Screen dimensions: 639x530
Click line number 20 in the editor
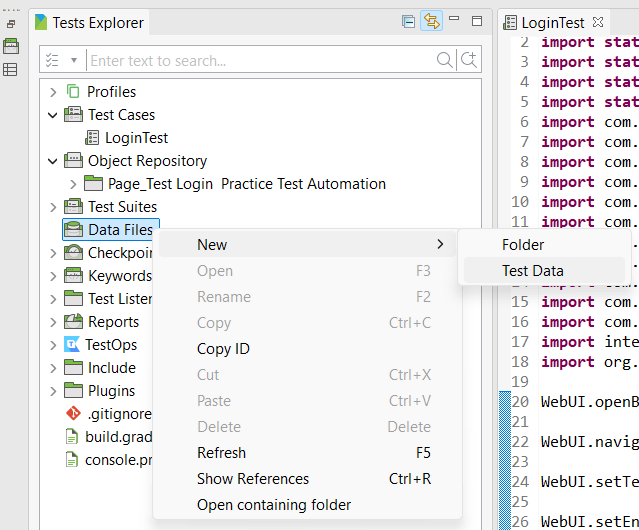click(520, 402)
